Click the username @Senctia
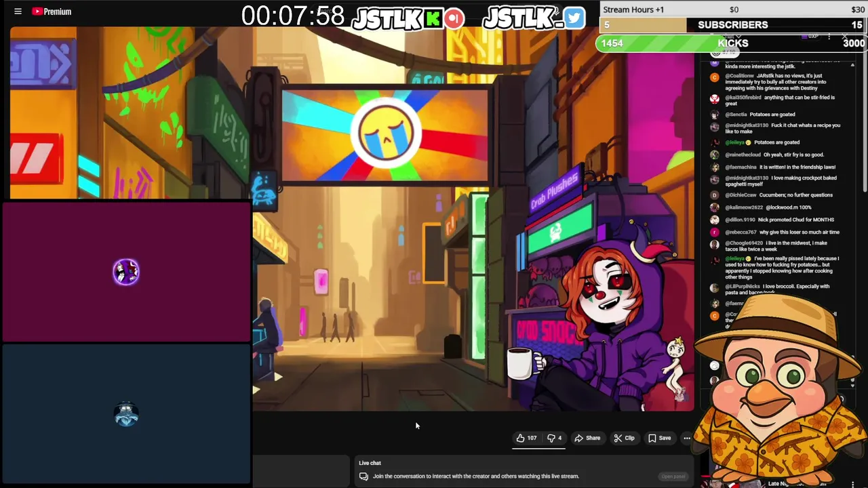The height and width of the screenshot is (488, 868). click(736, 115)
